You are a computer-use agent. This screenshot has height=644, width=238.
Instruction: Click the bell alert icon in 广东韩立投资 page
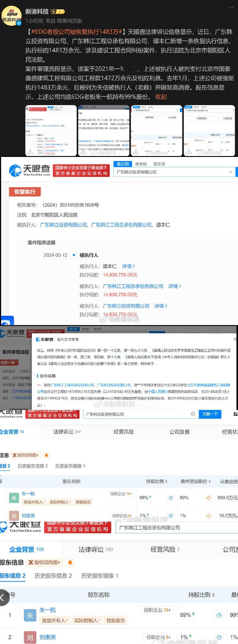pyautogui.click(x=46, y=455)
